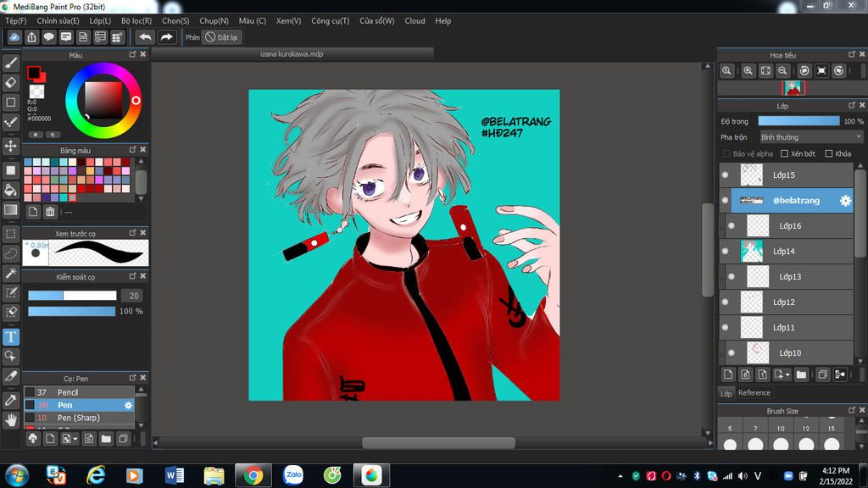The image size is (868, 488).
Task: Select the Pencil brush
Action: point(79,391)
